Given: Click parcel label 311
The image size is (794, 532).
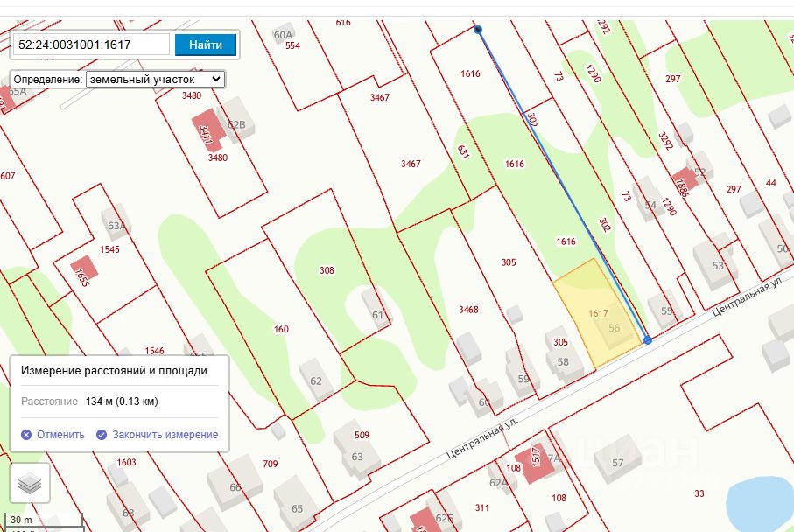Looking at the screenshot, I should [482, 507].
